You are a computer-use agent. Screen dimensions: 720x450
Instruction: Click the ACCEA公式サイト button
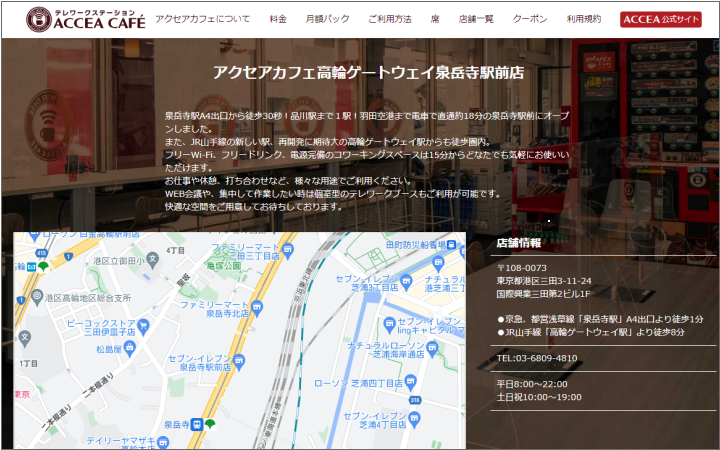pyautogui.click(x=661, y=19)
